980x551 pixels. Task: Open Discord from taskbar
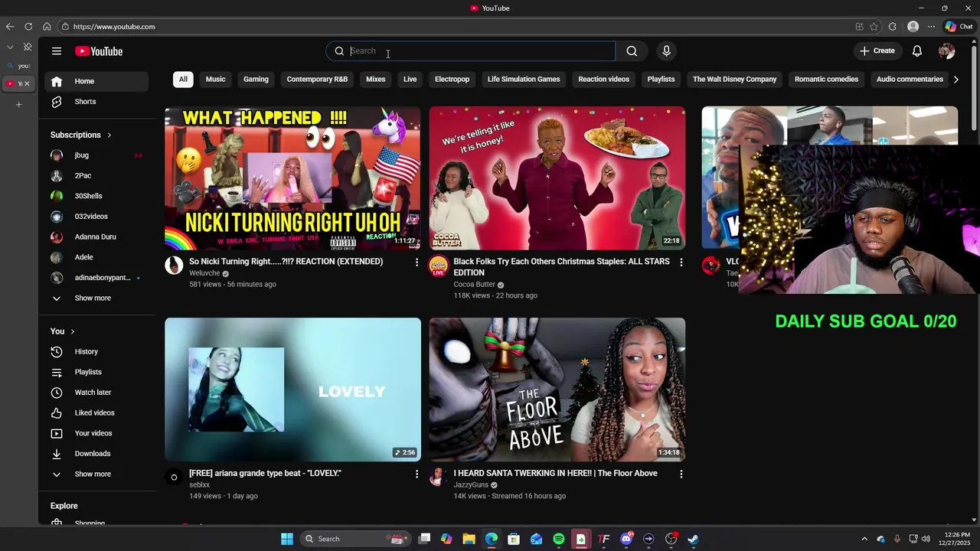(626, 539)
